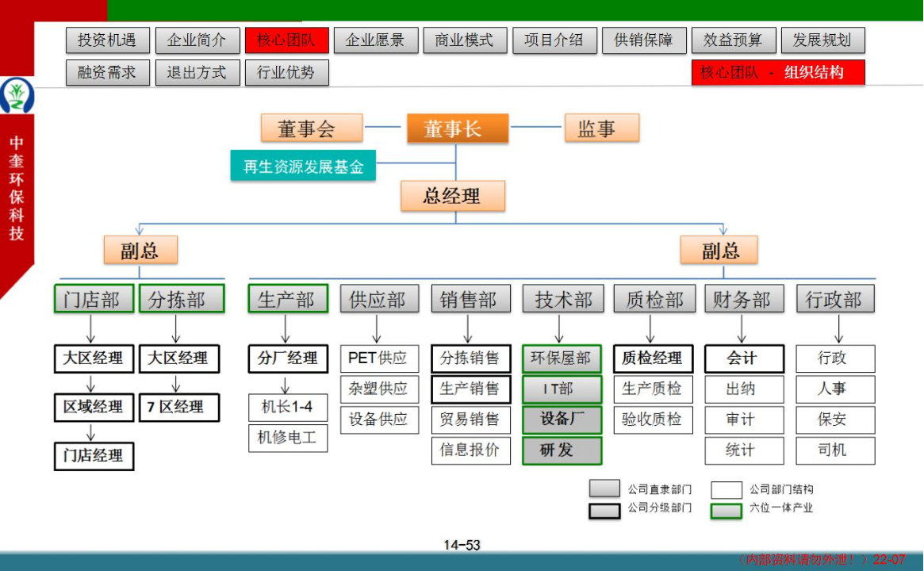
Task: Select the 总经理 box
Action: pyautogui.click(x=453, y=196)
